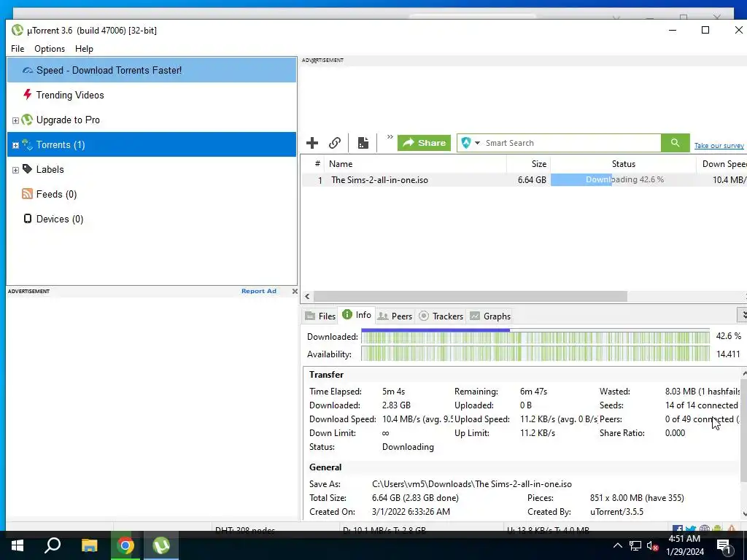747x560 pixels.
Task: Switch to the Peers tab
Action: (395, 316)
